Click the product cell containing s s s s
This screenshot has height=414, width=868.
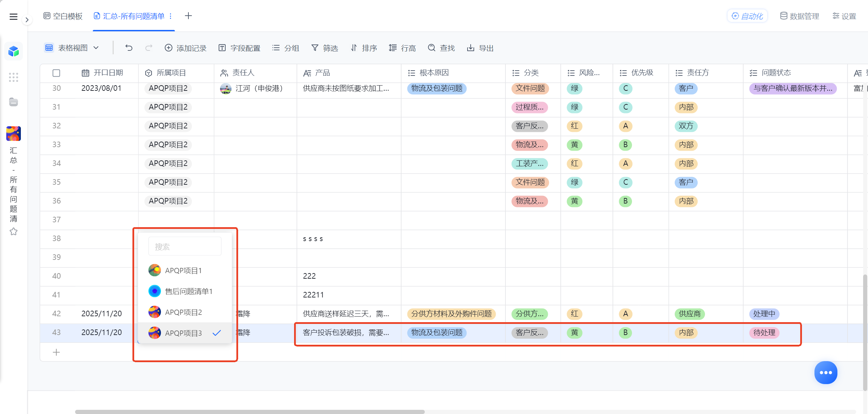349,239
